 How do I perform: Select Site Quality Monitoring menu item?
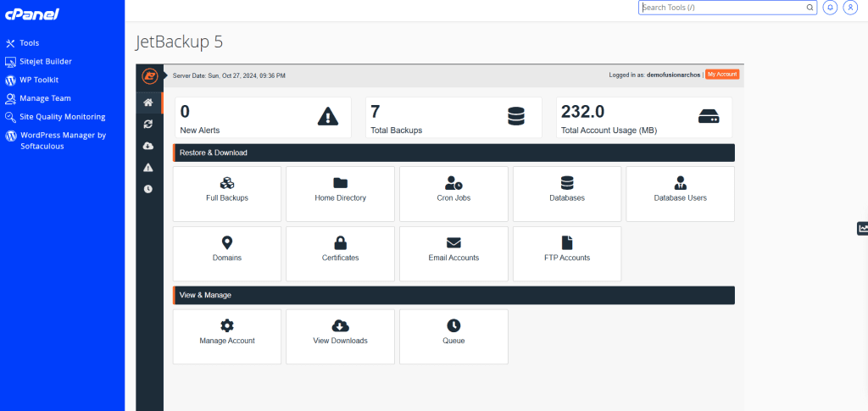[62, 117]
